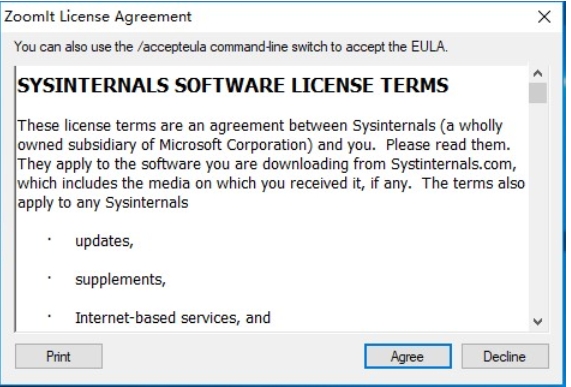
Task: Click the 'updates,' bullet item
Action: pos(104,241)
